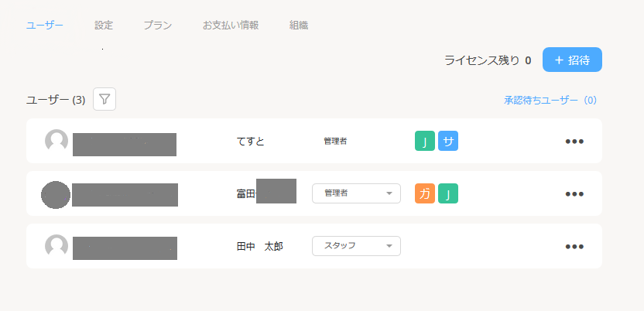Open the 管理者 role dropdown for 富田

point(356,193)
